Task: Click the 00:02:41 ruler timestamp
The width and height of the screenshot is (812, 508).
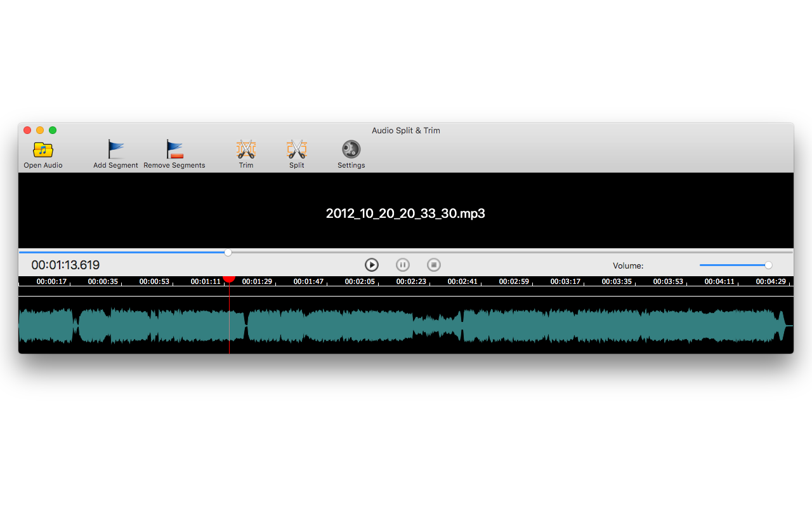Action: click(x=462, y=281)
